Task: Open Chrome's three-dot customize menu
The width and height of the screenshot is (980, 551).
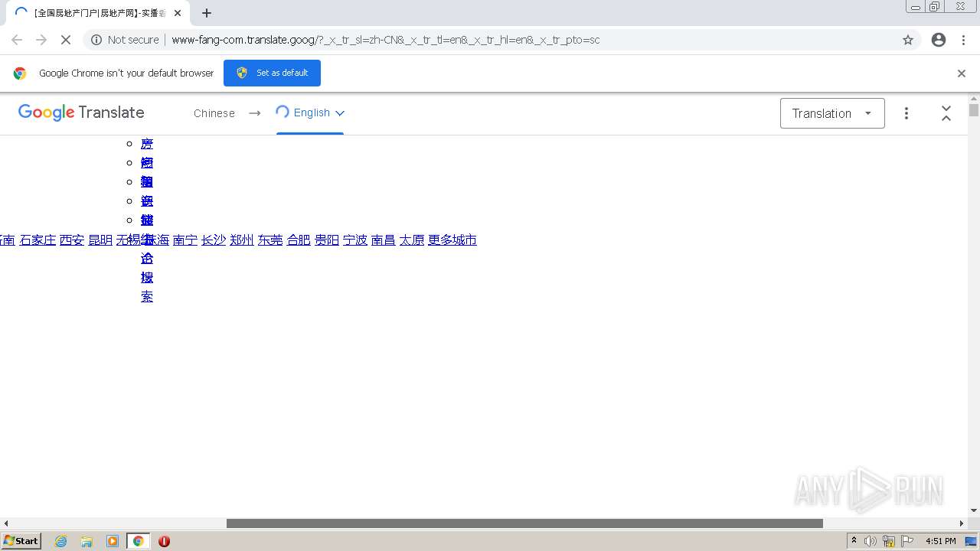Action: (x=963, y=40)
